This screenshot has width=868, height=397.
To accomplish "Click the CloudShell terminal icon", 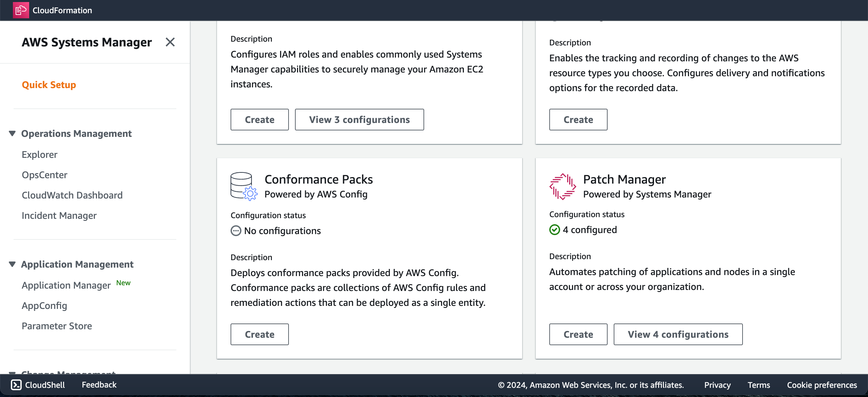I will (x=16, y=385).
